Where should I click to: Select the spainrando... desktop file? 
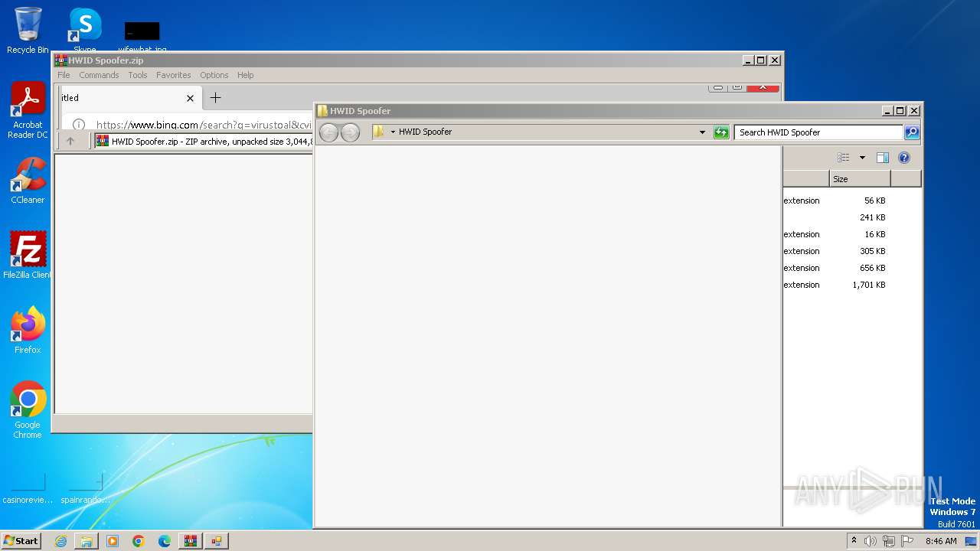[85, 489]
